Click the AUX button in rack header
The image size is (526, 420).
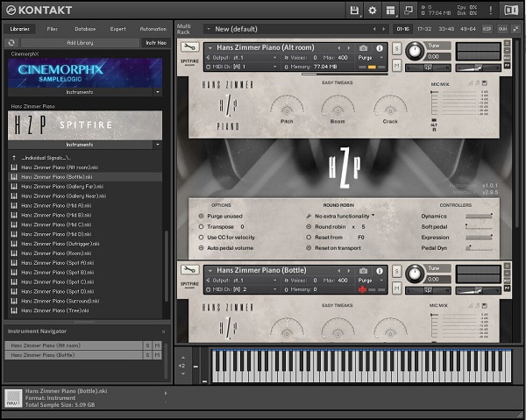coord(502,29)
